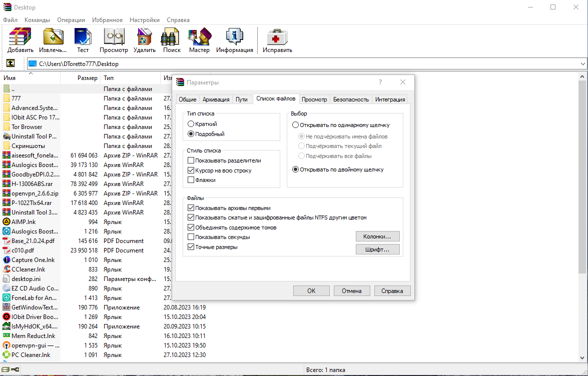588x376 pixels.
Task: Click the Шрифт... button
Action: (378, 249)
